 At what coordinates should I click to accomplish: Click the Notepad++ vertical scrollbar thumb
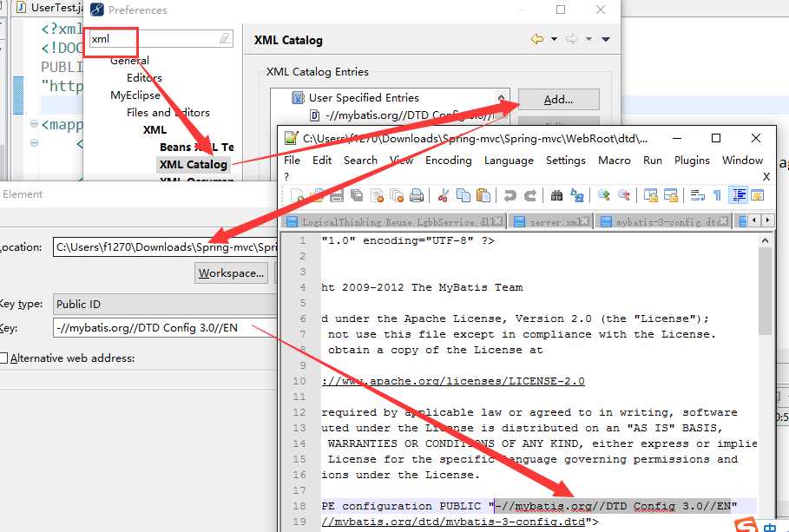(765, 291)
